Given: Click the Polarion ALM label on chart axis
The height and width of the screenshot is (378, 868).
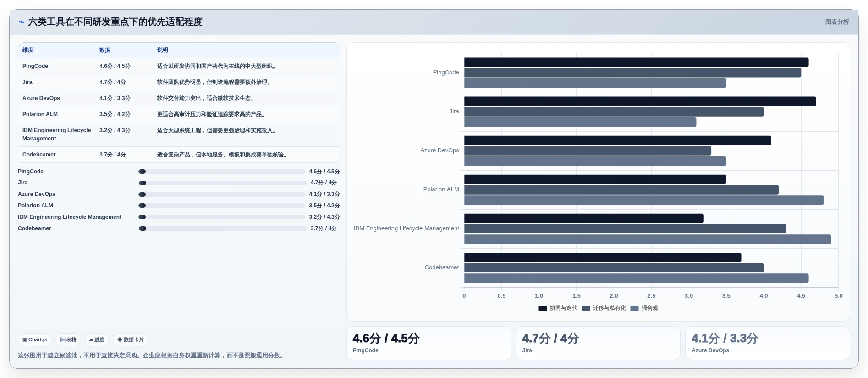Looking at the screenshot, I should coord(441,189).
